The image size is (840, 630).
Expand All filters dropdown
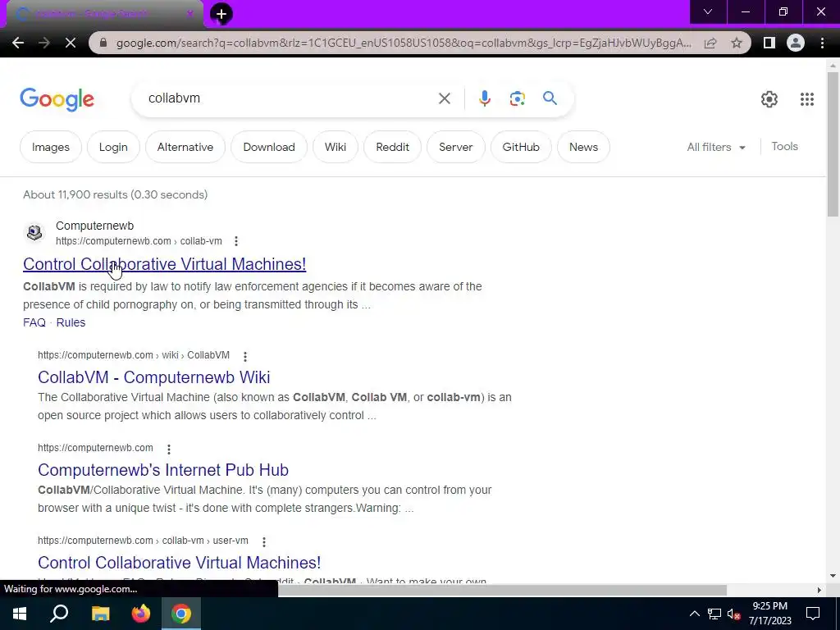[x=716, y=147]
